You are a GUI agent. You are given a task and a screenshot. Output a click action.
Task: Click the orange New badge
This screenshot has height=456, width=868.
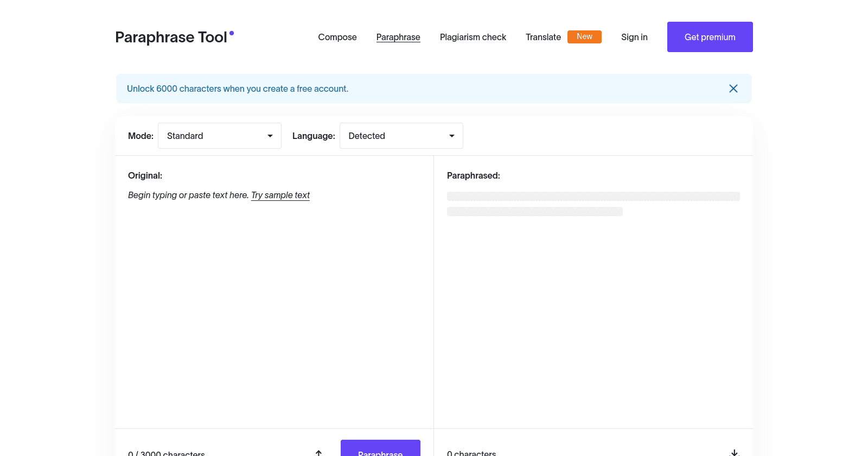point(584,36)
